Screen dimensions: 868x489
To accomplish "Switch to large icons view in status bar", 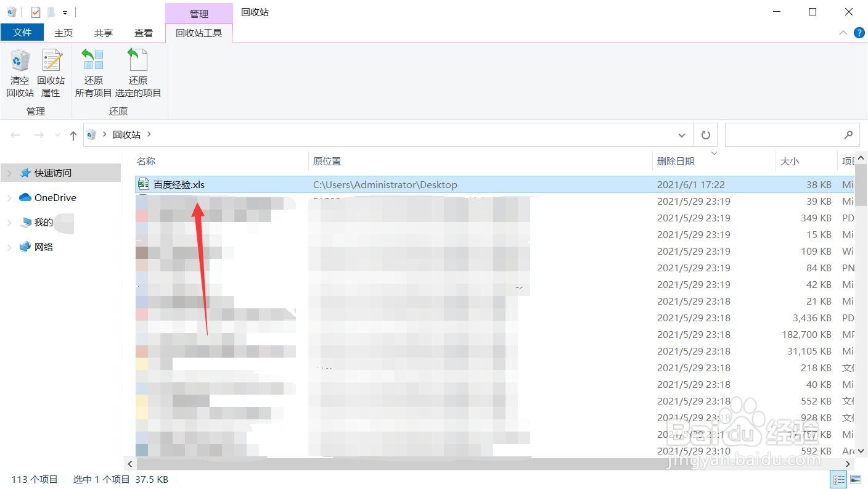I will [856, 480].
